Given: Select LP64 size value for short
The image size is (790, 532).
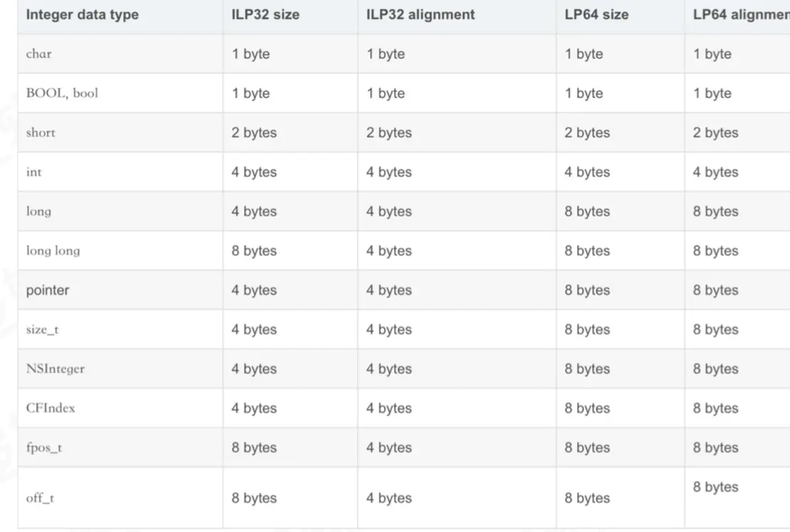Looking at the screenshot, I should [x=588, y=132].
